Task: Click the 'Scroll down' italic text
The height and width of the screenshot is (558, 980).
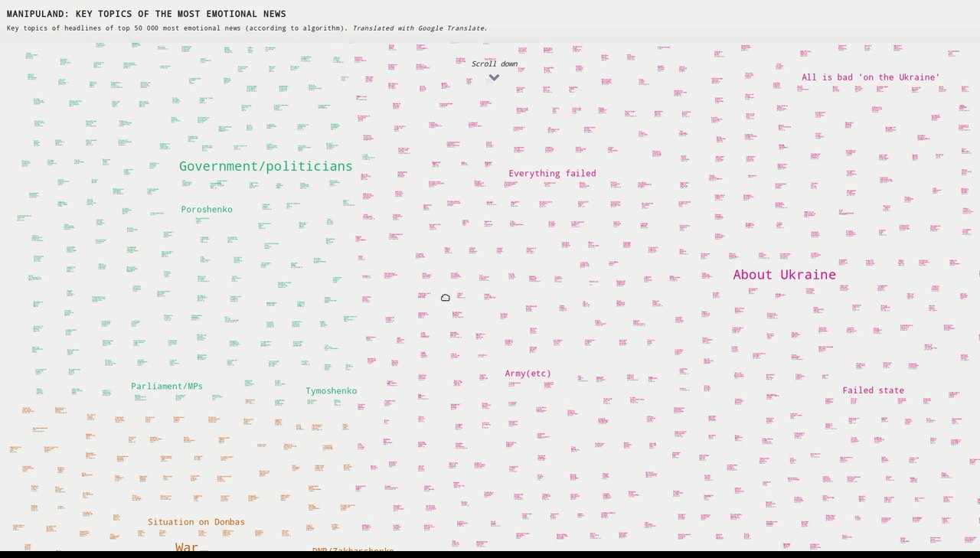Action: (494, 64)
